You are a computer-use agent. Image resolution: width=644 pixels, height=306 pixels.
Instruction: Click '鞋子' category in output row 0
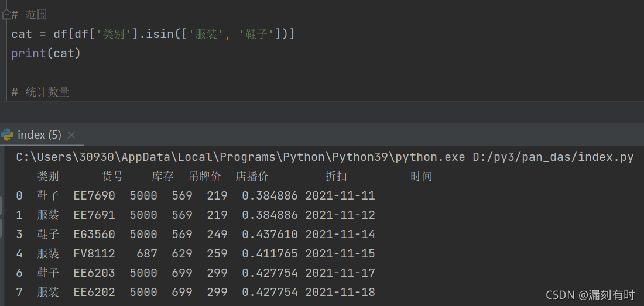(x=48, y=195)
